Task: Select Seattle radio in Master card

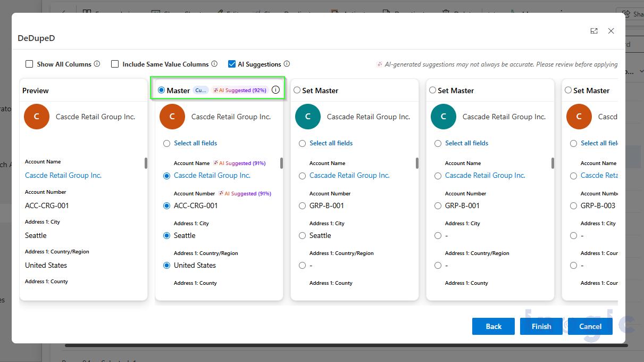Action: 167,235
